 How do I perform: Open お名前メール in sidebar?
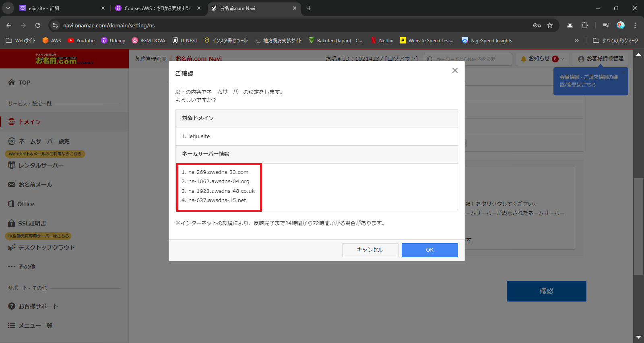coord(30,185)
